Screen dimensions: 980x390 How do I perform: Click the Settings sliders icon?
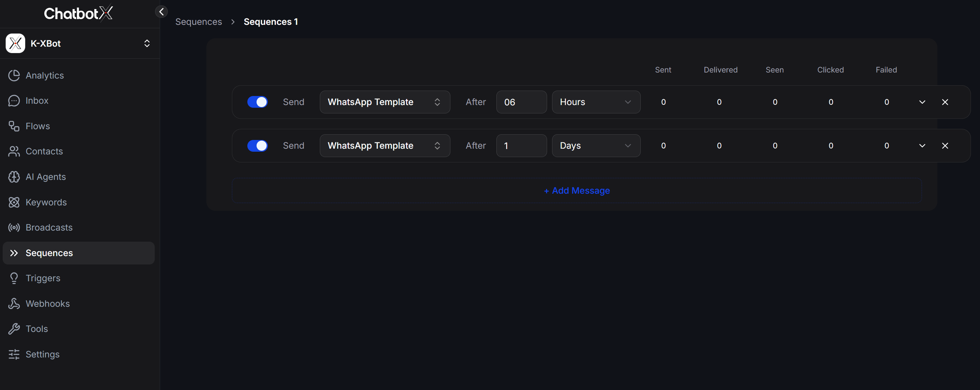14,354
